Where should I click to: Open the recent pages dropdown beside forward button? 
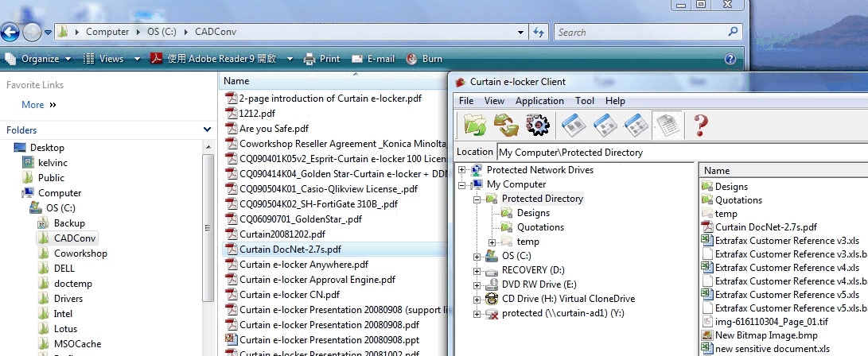pos(49,32)
